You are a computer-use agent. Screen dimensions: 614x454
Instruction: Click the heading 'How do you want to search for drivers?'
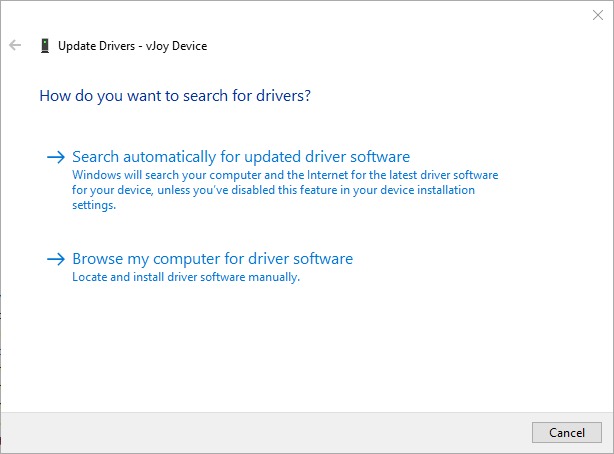click(175, 96)
